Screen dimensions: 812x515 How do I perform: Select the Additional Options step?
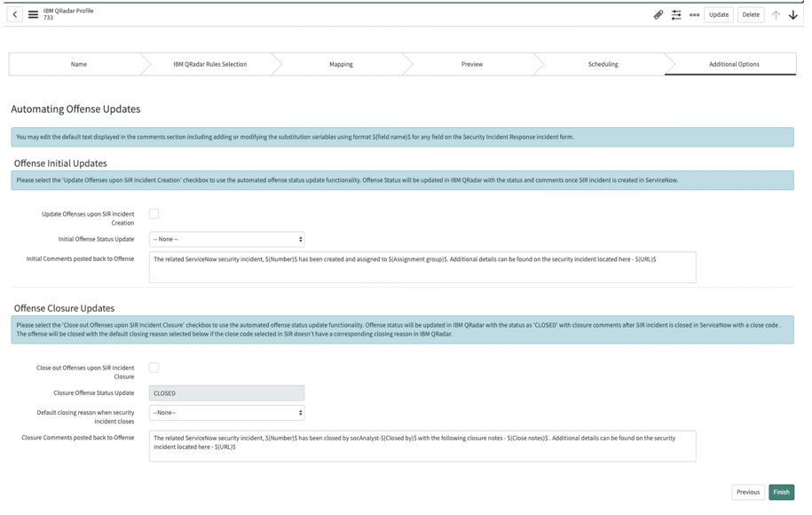click(x=734, y=64)
